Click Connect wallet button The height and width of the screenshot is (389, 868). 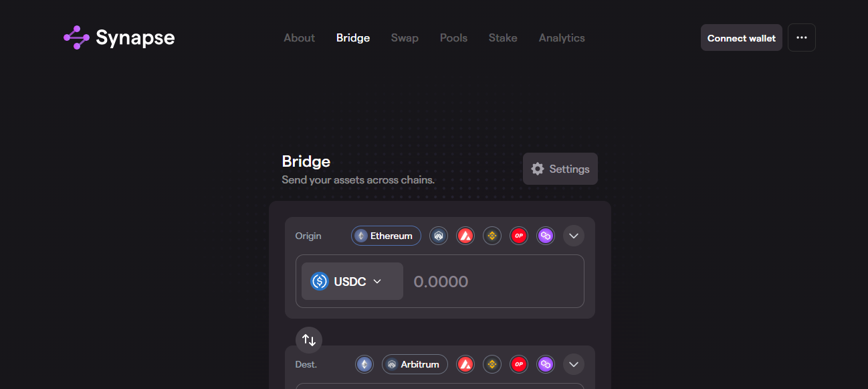[741, 38]
